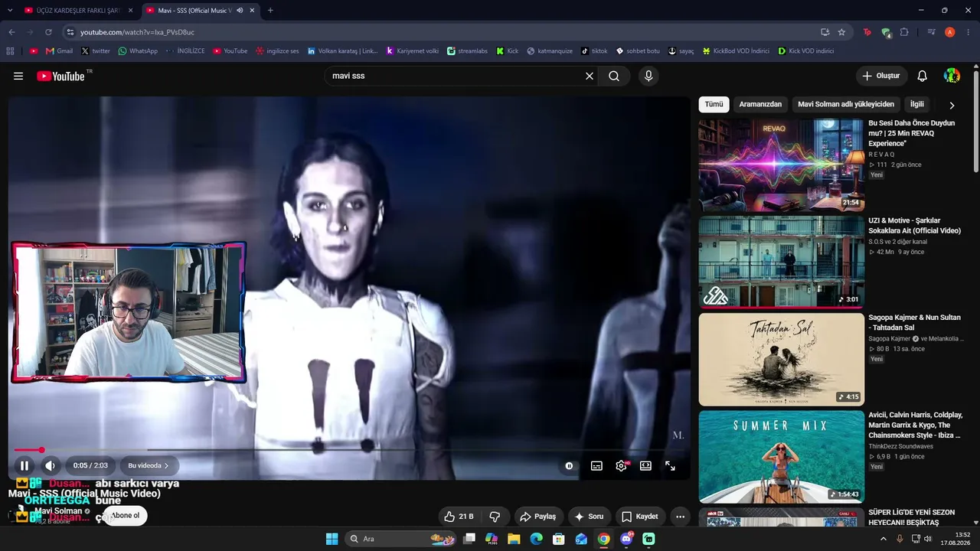
Task: Dislike the video
Action: [495, 517]
